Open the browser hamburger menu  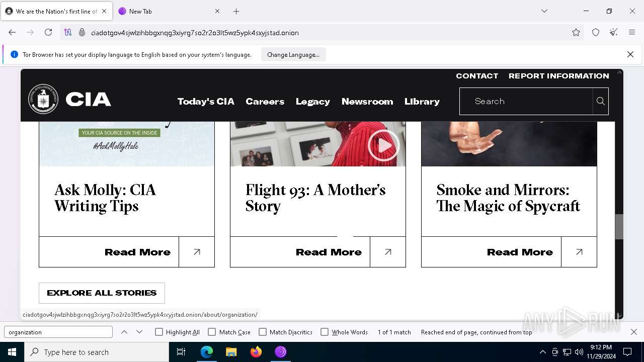pyautogui.click(x=632, y=32)
